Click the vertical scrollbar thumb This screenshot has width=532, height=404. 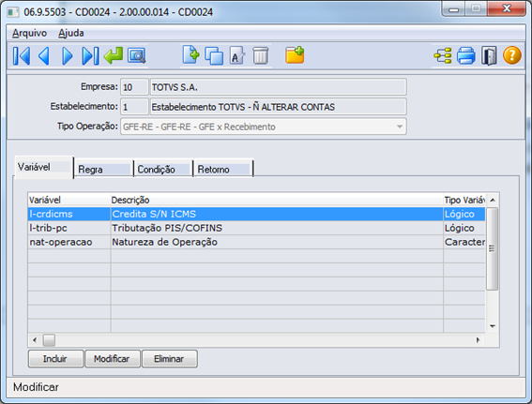tap(493, 248)
